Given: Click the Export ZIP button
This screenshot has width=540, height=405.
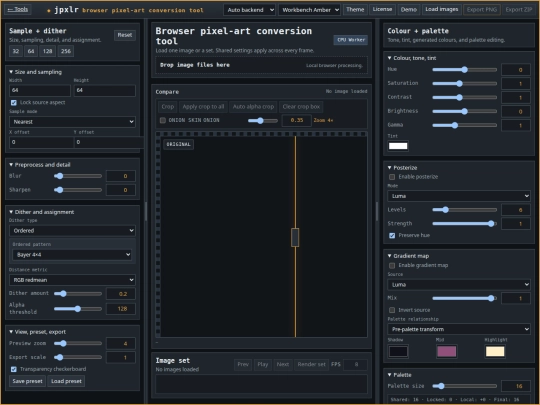Looking at the screenshot, I should pos(519,10).
